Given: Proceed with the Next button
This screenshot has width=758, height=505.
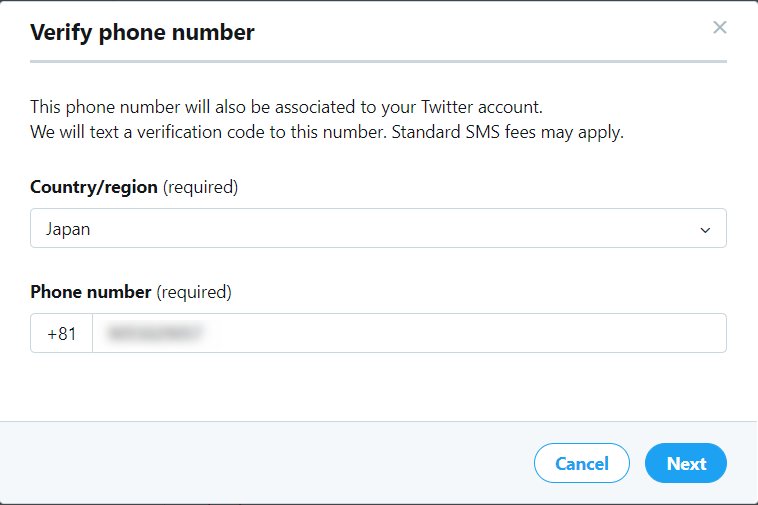Looking at the screenshot, I should 686,464.
